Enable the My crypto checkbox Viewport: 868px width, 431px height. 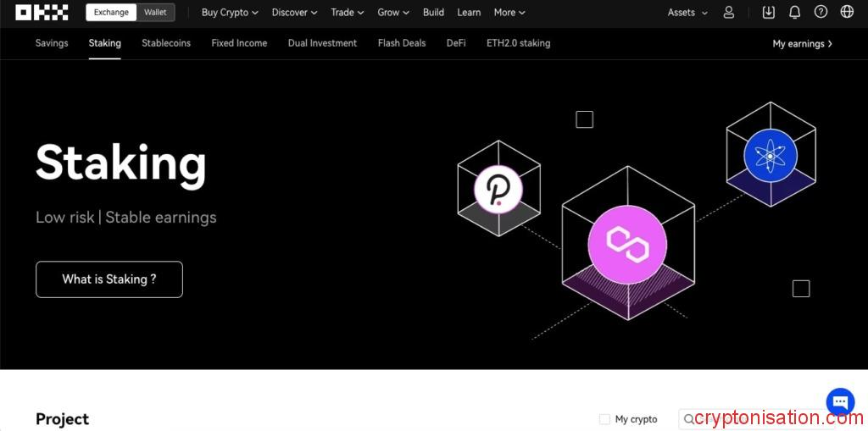pyautogui.click(x=604, y=419)
